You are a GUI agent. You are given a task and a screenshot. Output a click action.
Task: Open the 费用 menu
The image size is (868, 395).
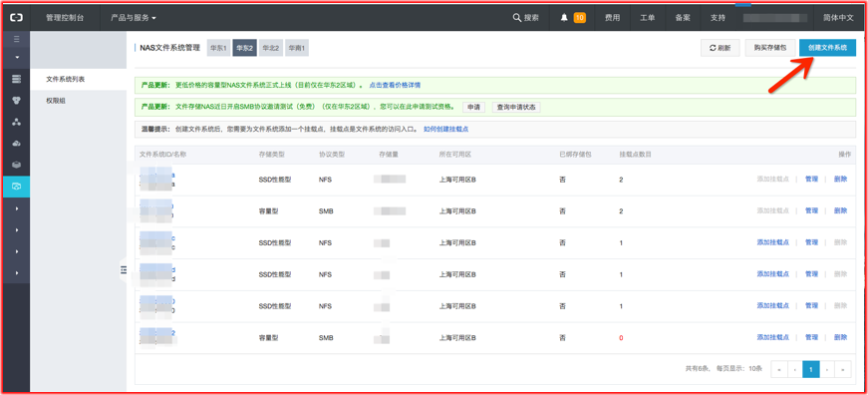click(612, 18)
